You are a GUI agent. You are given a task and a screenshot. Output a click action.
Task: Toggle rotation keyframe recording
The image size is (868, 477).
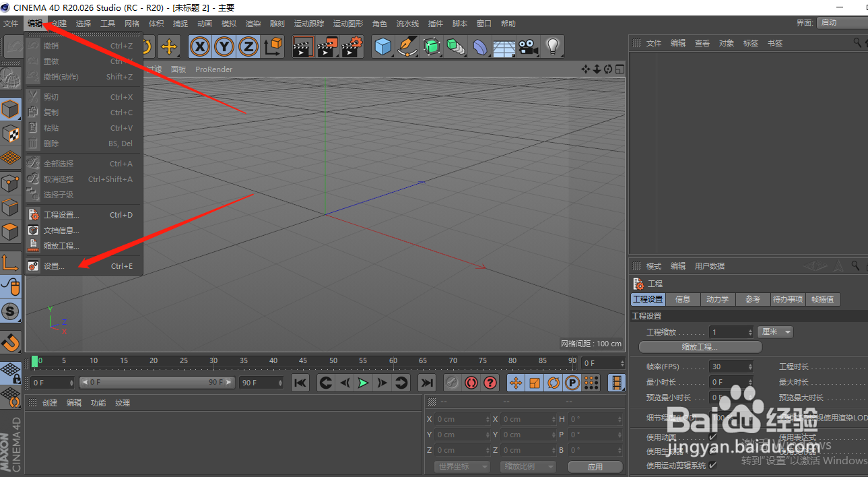click(x=554, y=383)
